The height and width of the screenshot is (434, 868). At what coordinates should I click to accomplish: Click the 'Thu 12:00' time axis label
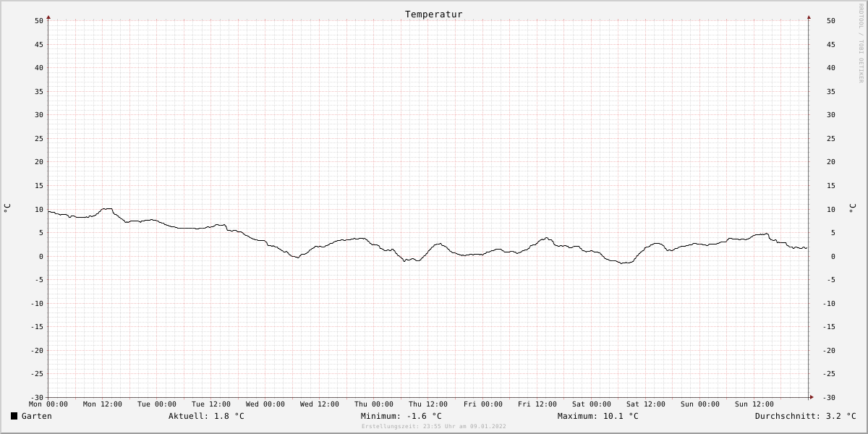tap(428, 404)
